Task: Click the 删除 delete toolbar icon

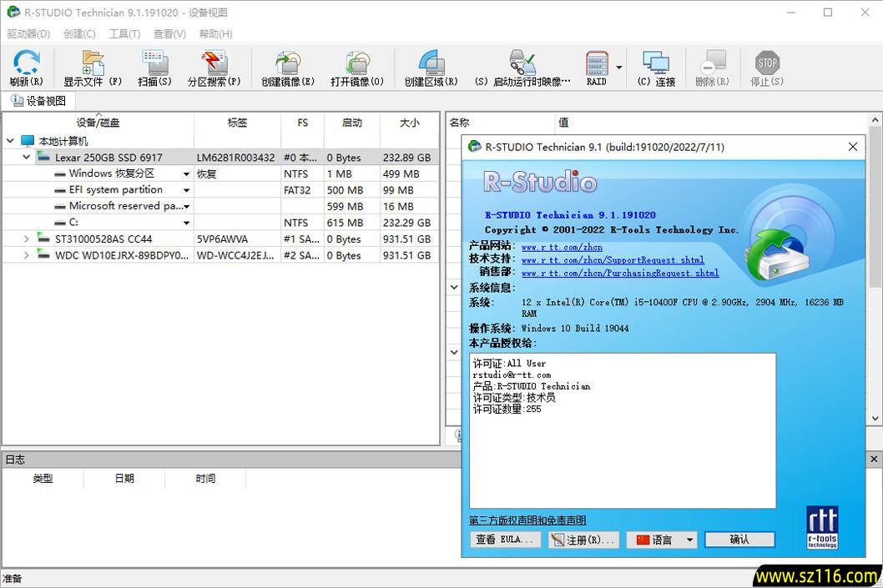Action: tap(711, 67)
